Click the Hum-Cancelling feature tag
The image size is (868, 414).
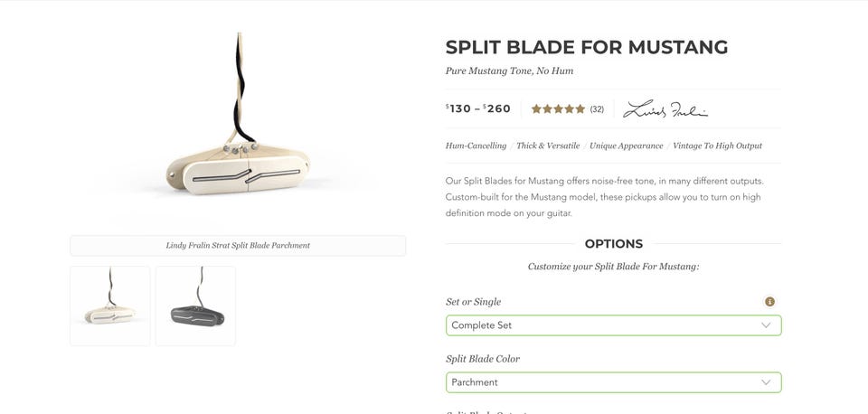[x=476, y=146]
